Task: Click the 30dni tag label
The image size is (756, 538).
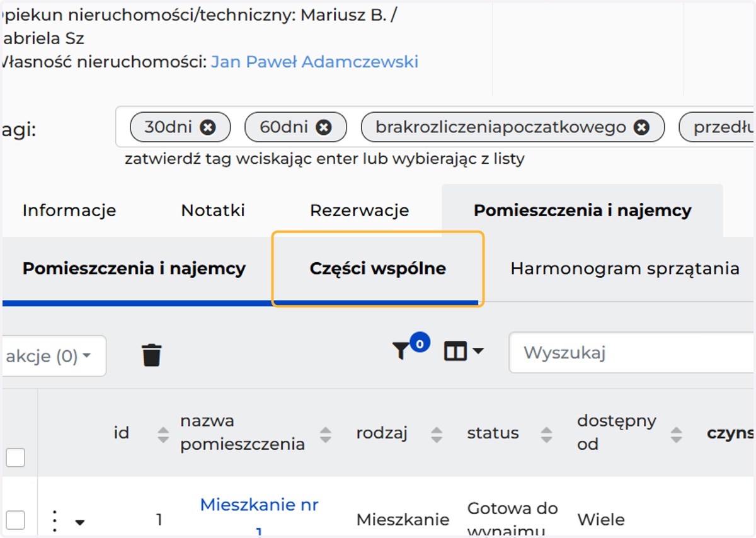Action: (x=168, y=127)
